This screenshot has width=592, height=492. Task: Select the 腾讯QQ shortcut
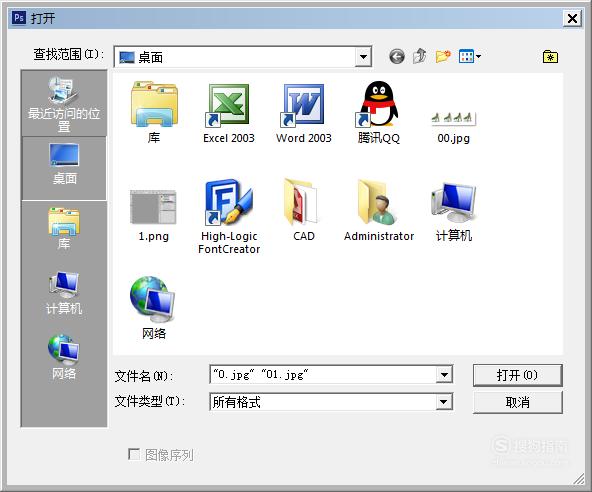point(379,113)
